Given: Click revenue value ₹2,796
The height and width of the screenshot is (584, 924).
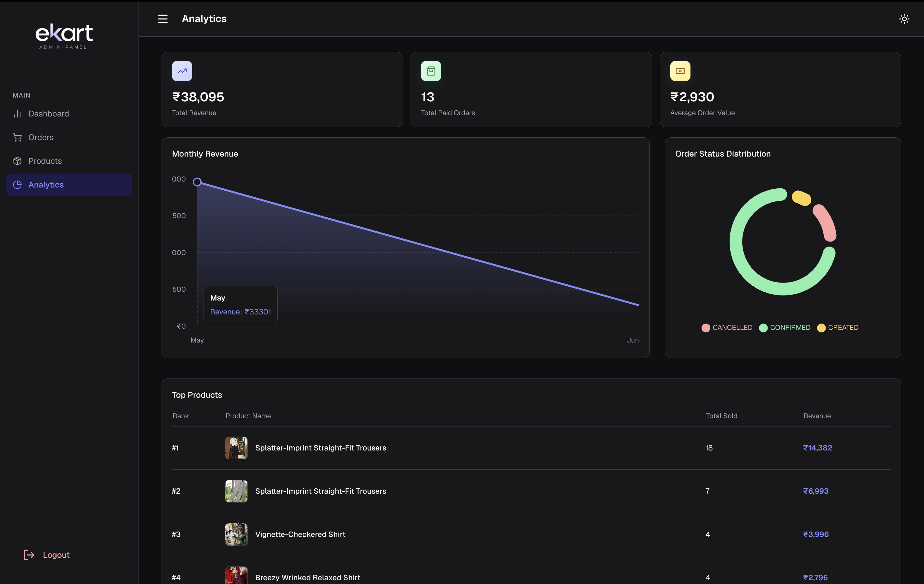Looking at the screenshot, I should (815, 577).
